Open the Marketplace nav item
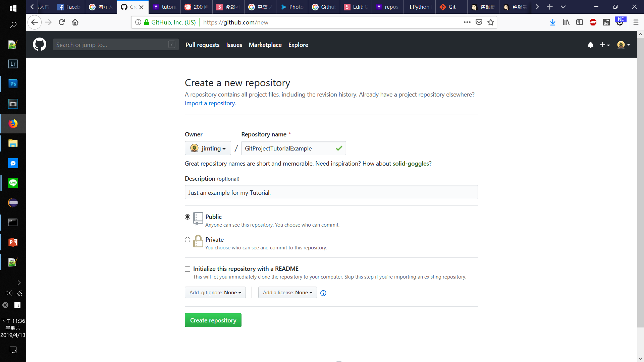The height and width of the screenshot is (362, 644). tap(265, 45)
